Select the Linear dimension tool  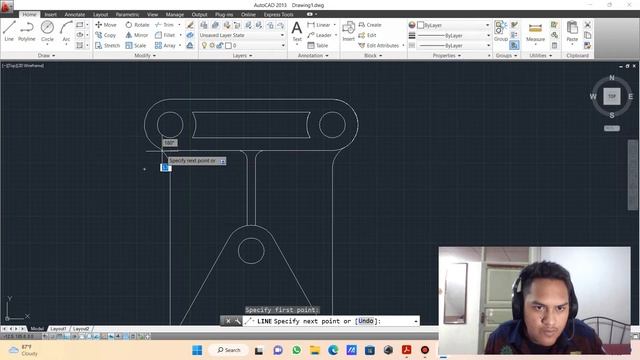[x=319, y=25]
